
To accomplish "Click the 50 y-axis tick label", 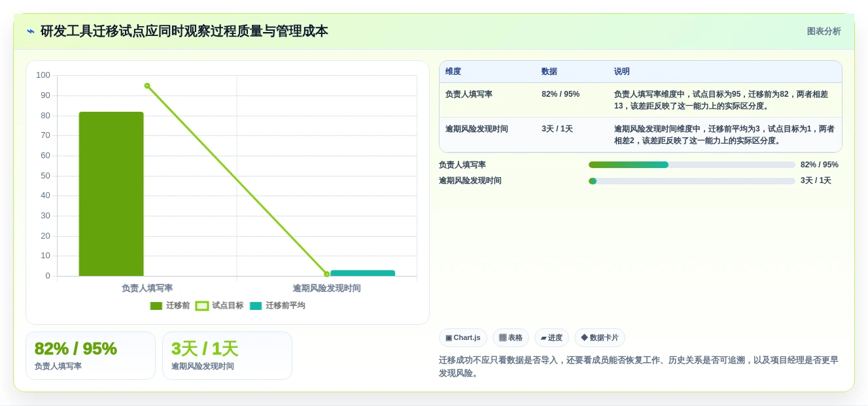I will (45, 175).
